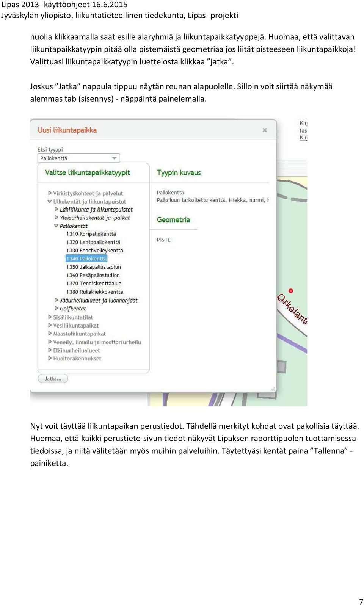Image resolution: width=364 pixels, height=605 pixels.
Task: Expand Eläinurheilualueet category
Action: click(x=50, y=350)
